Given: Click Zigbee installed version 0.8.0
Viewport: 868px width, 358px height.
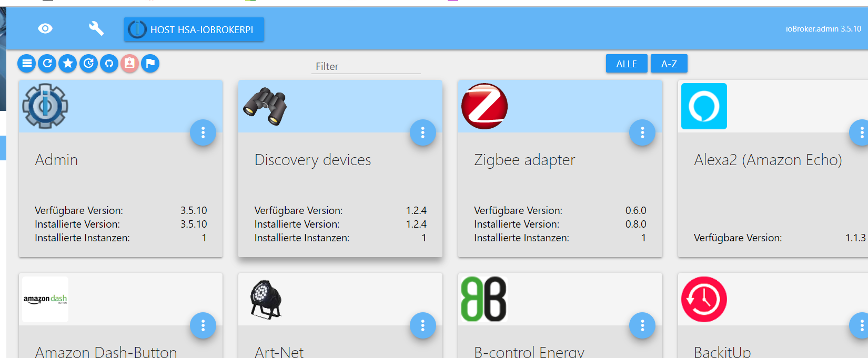Looking at the screenshot, I should [x=635, y=224].
